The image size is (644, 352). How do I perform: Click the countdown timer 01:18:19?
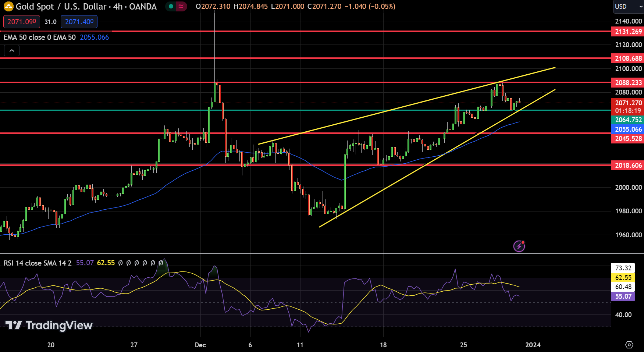pos(627,111)
